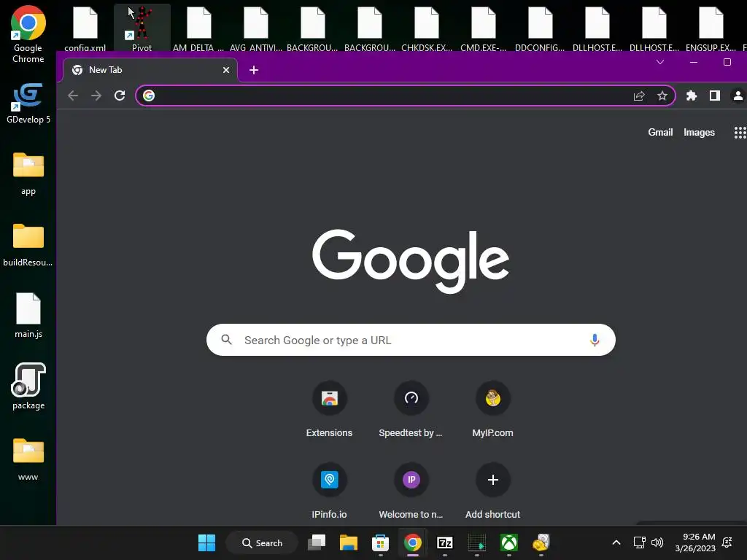Expand the system tray hidden icons chevron

pos(616,542)
